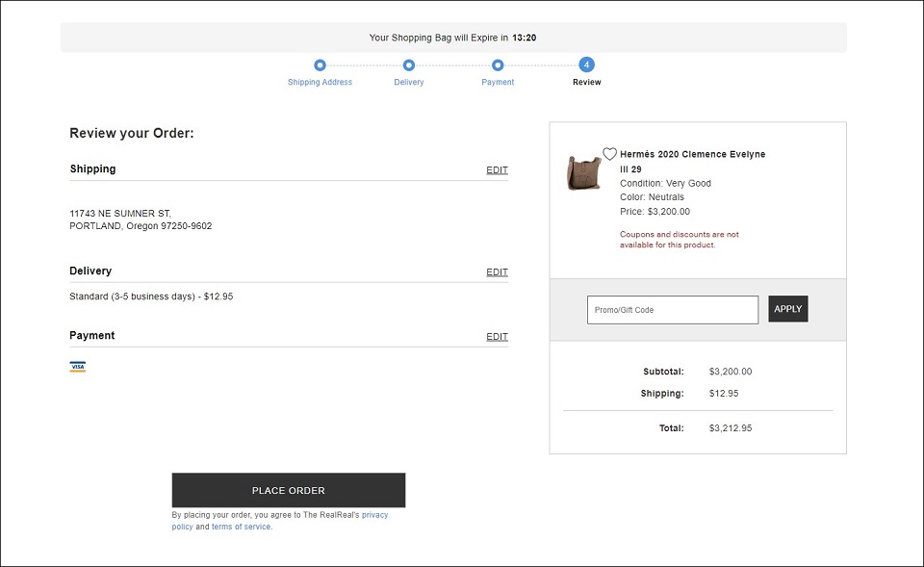The height and width of the screenshot is (567, 924).
Task: Click the Condition: Very Good text
Action: tap(665, 183)
